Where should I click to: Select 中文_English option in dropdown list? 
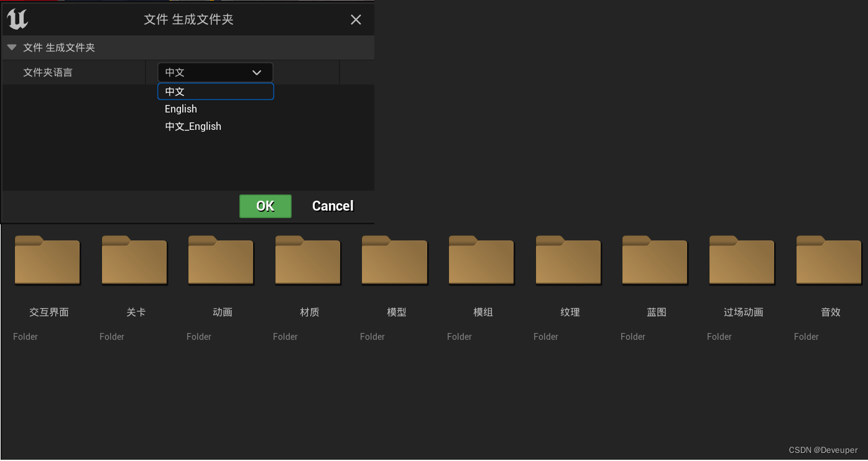(215, 126)
